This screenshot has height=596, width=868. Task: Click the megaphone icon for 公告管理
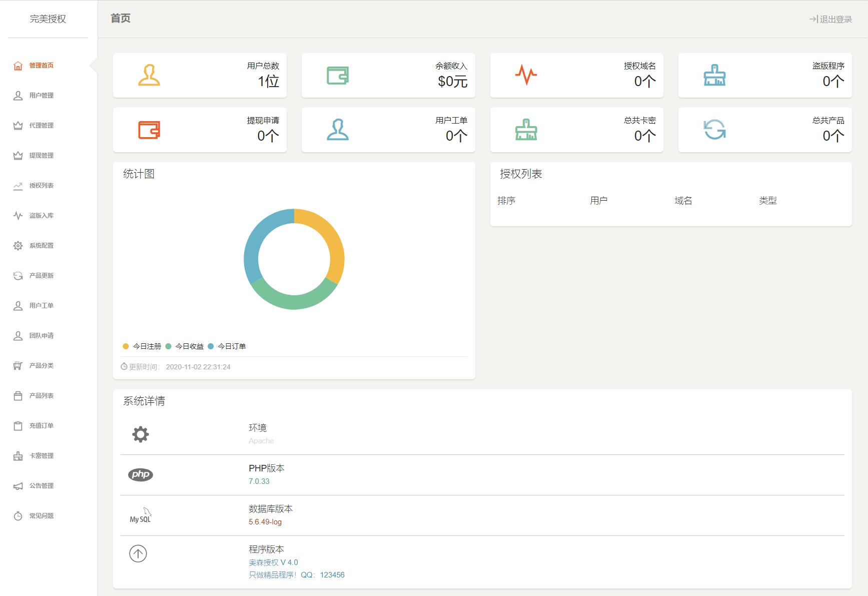(x=18, y=486)
